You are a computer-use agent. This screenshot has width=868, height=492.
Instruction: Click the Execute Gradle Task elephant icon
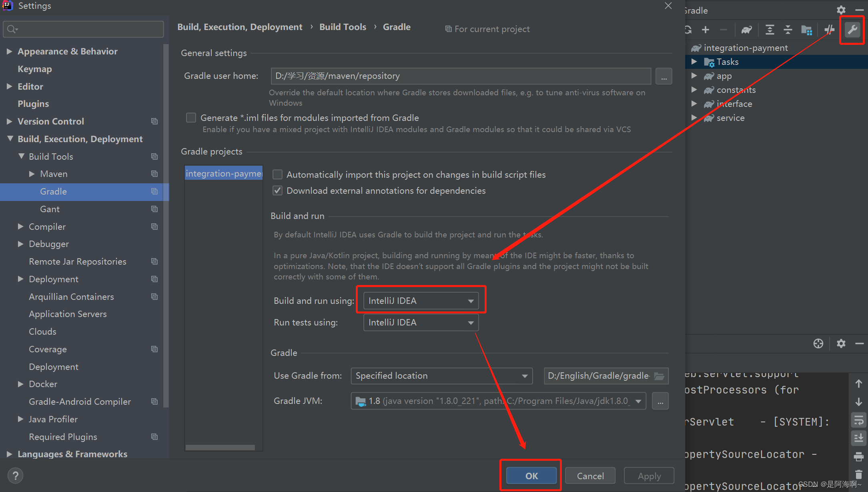pyautogui.click(x=746, y=30)
